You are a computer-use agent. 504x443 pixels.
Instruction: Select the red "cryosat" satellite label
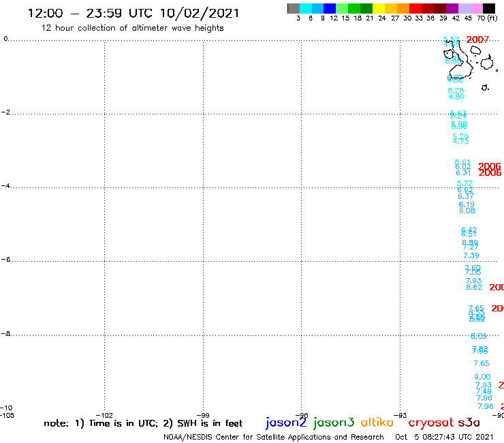pyautogui.click(x=431, y=423)
